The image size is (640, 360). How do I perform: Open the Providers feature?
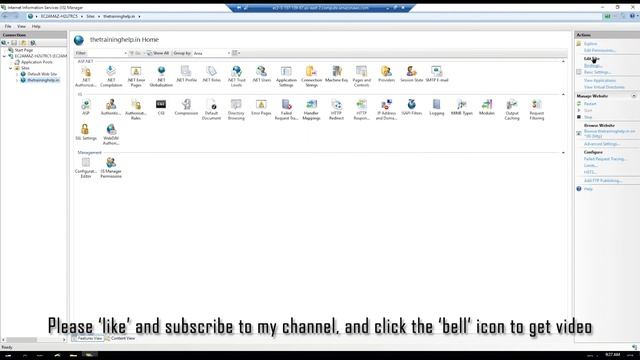[x=387, y=74]
